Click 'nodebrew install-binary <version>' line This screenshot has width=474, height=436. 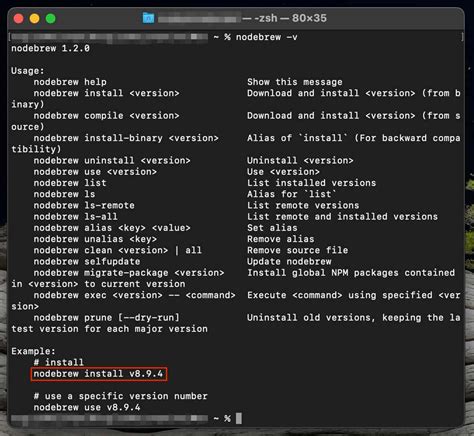click(x=126, y=138)
